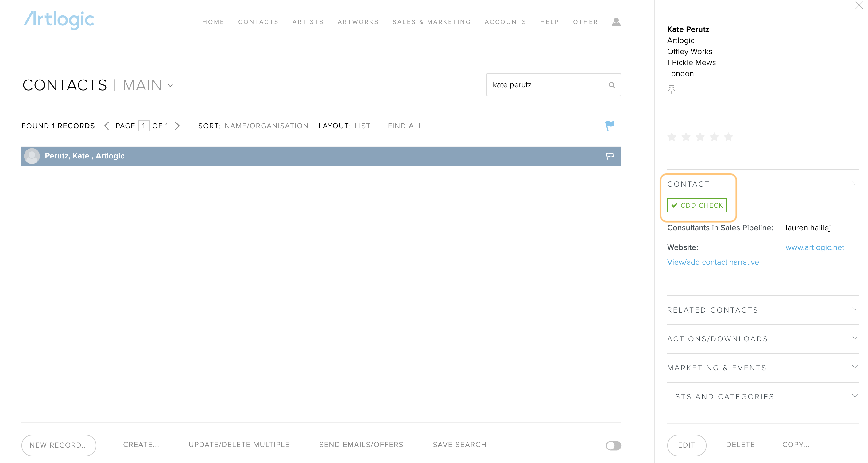Open View/add contact narrative link
868x463 pixels.
[x=713, y=262]
